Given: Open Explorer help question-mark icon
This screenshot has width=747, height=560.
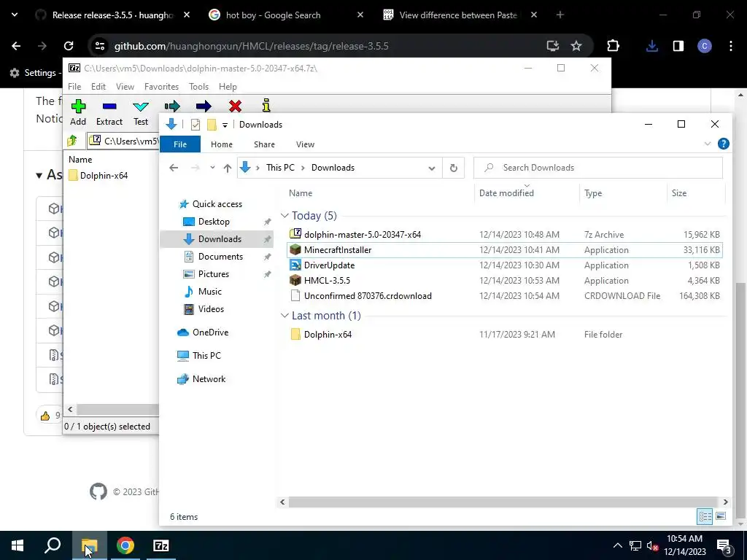Looking at the screenshot, I should tap(723, 144).
